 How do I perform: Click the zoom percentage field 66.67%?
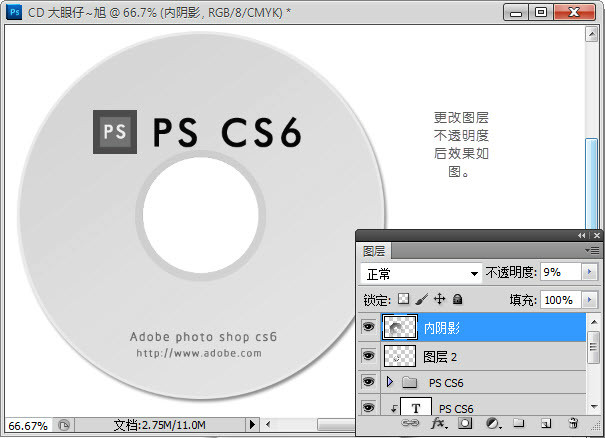point(27,425)
